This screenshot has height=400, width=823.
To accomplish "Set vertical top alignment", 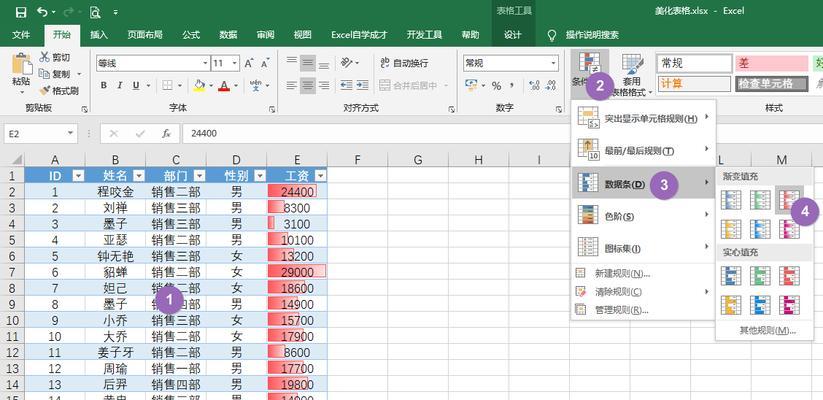I will [292, 63].
